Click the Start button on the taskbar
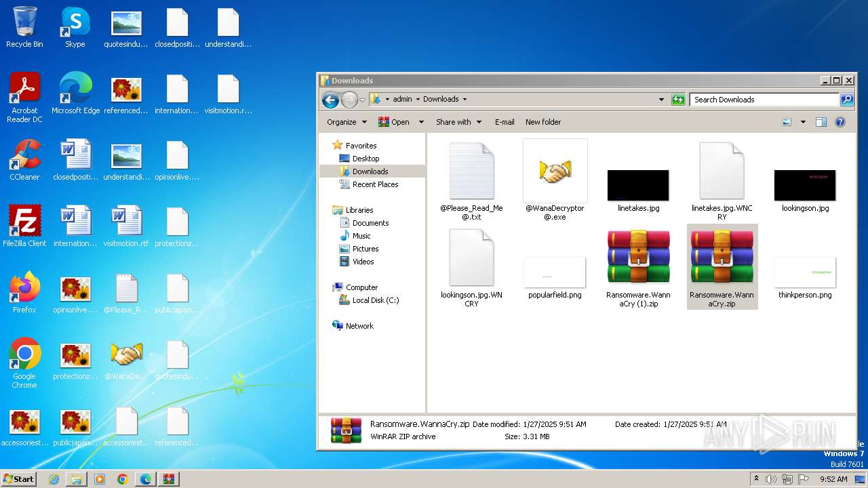 click(x=19, y=479)
